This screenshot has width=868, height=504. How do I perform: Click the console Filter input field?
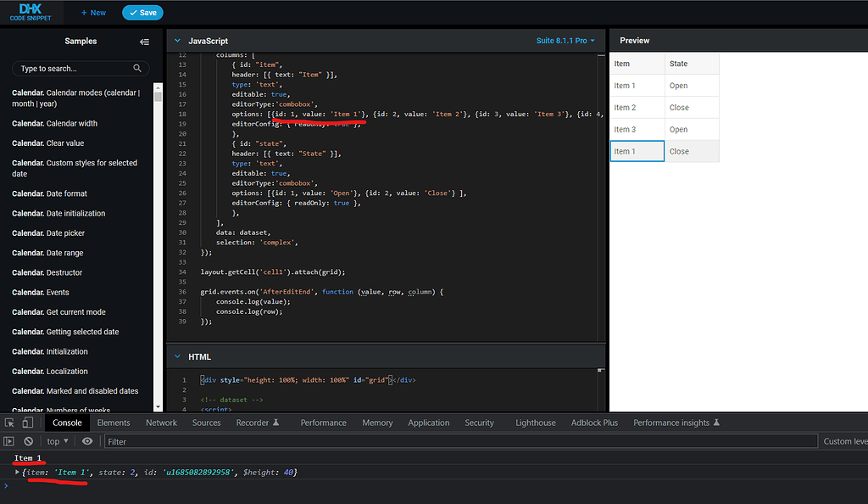(254, 440)
